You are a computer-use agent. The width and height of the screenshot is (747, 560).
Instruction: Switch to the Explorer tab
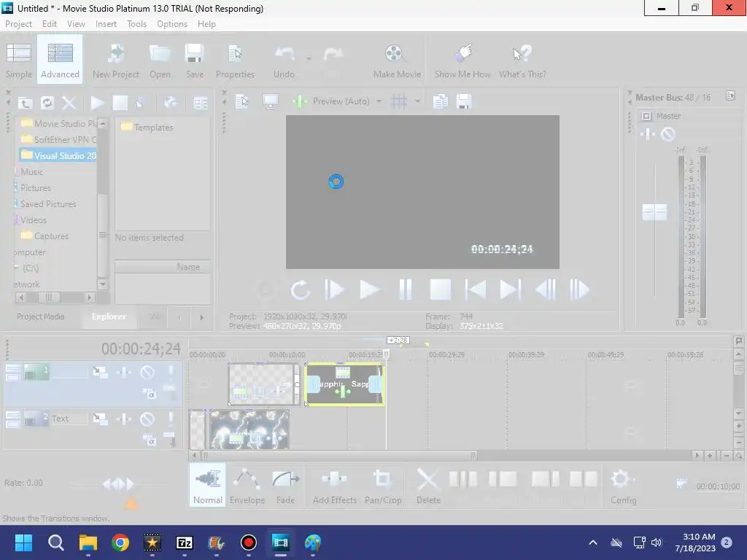point(109,316)
